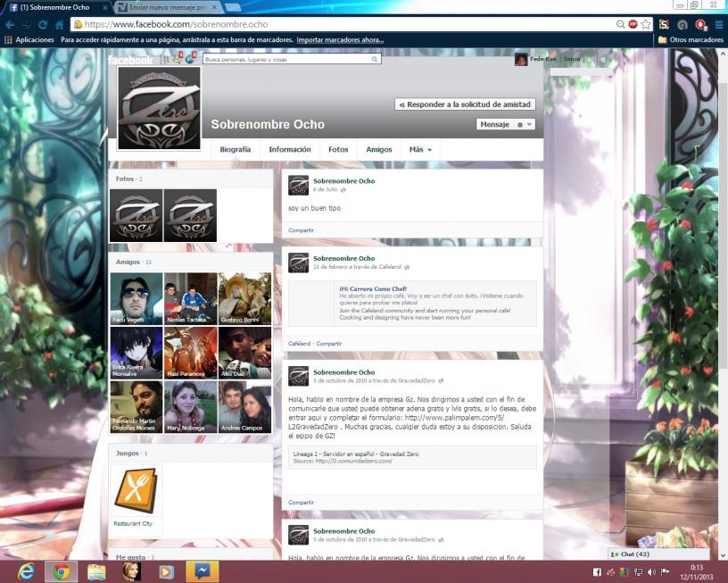The image size is (728, 583).
Task: Click Responder a la solicitud de amistad
Action: [x=465, y=104]
